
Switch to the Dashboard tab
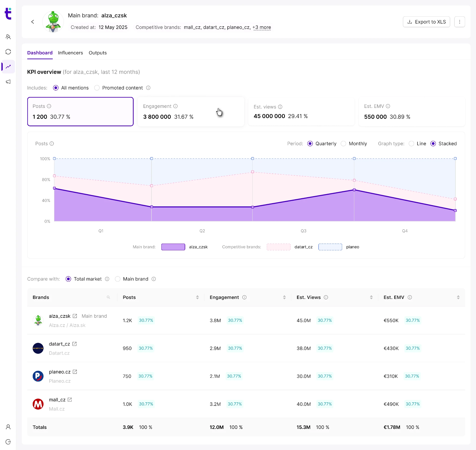(x=40, y=53)
